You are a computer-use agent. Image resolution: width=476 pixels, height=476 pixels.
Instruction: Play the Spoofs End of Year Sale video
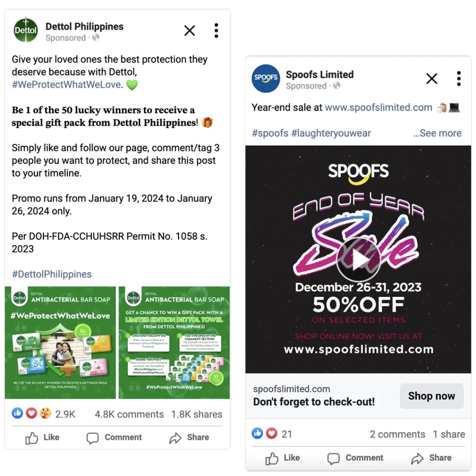pos(358,259)
